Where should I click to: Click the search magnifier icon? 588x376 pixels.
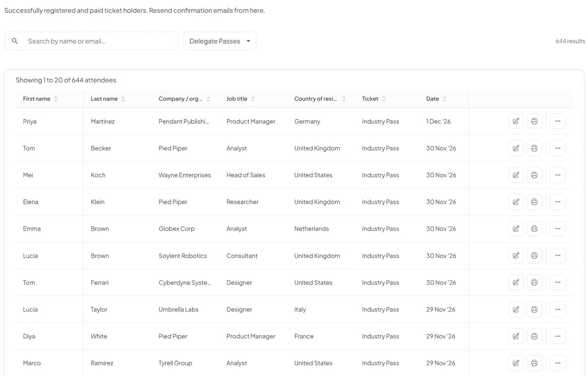(15, 41)
